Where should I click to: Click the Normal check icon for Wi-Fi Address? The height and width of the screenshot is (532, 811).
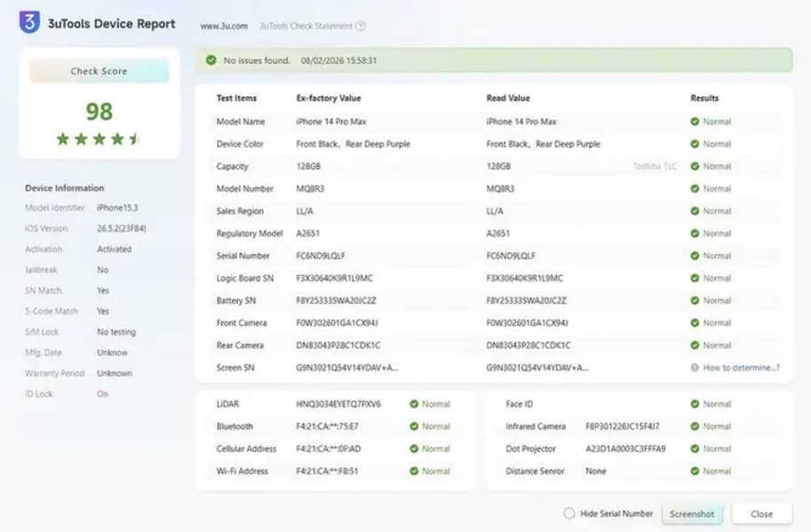(414, 471)
